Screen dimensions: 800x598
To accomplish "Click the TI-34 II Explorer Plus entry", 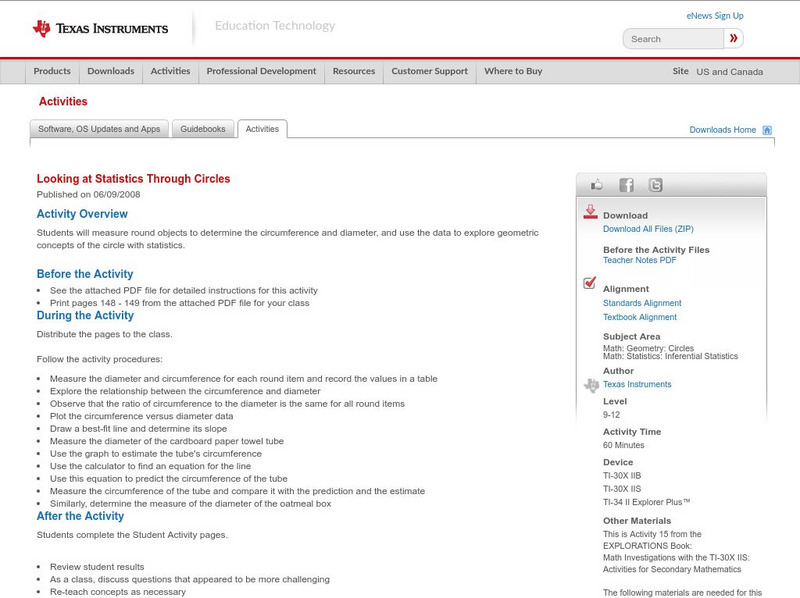I will pyautogui.click(x=646, y=502).
